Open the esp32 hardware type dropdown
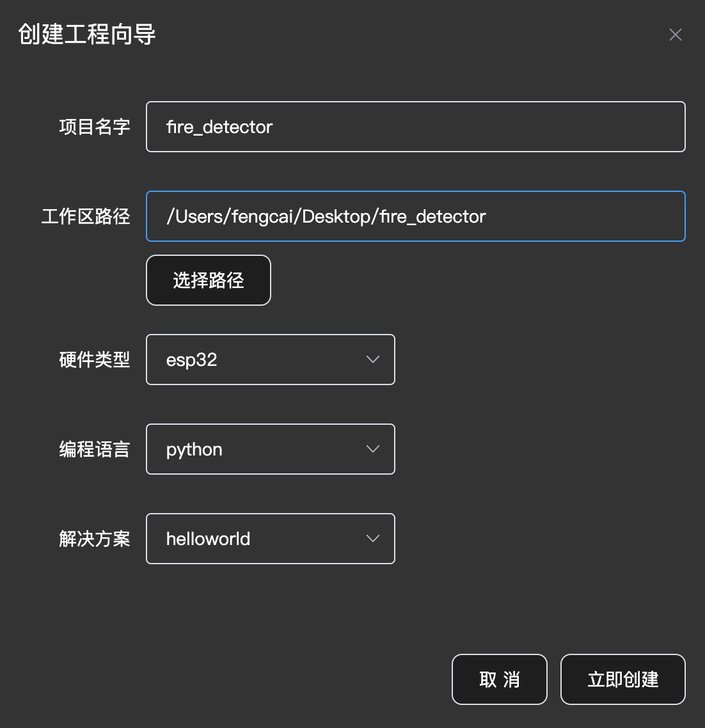Screen dimensions: 705x728 [270, 360]
